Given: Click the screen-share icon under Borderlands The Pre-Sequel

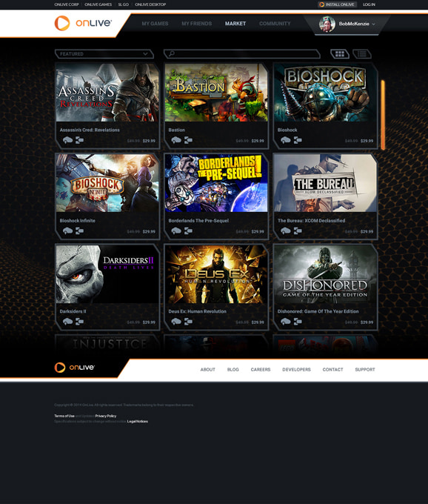Looking at the screenshot, I should [x=188, y=231].
